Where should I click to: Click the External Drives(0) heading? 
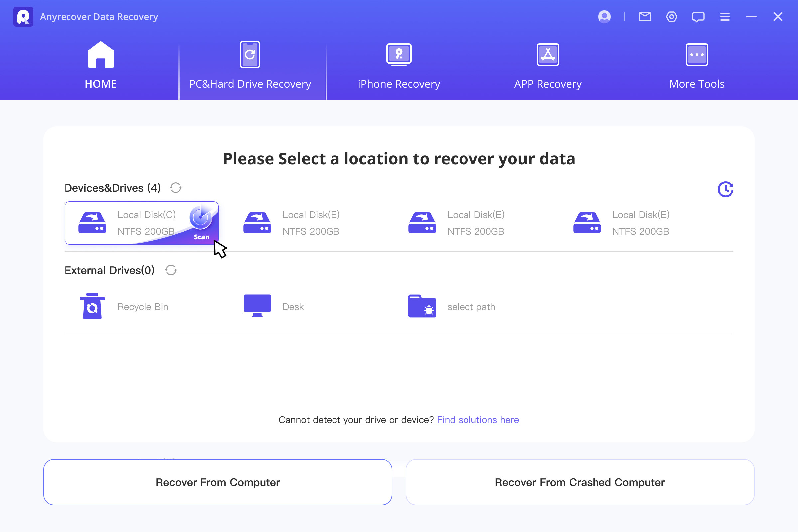click(x=110, y=270)
